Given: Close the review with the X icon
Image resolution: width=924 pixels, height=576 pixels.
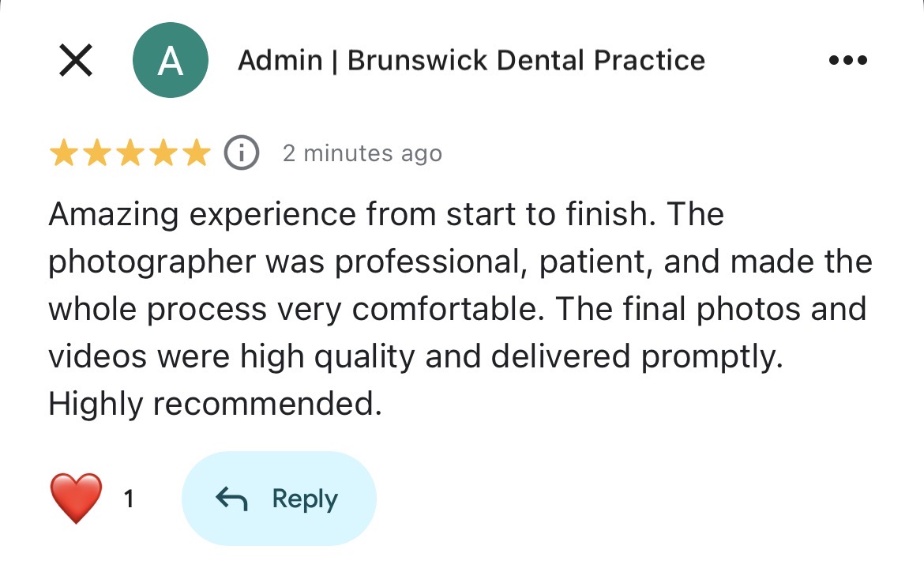Looking at the screenshot, I should (76, 61).
